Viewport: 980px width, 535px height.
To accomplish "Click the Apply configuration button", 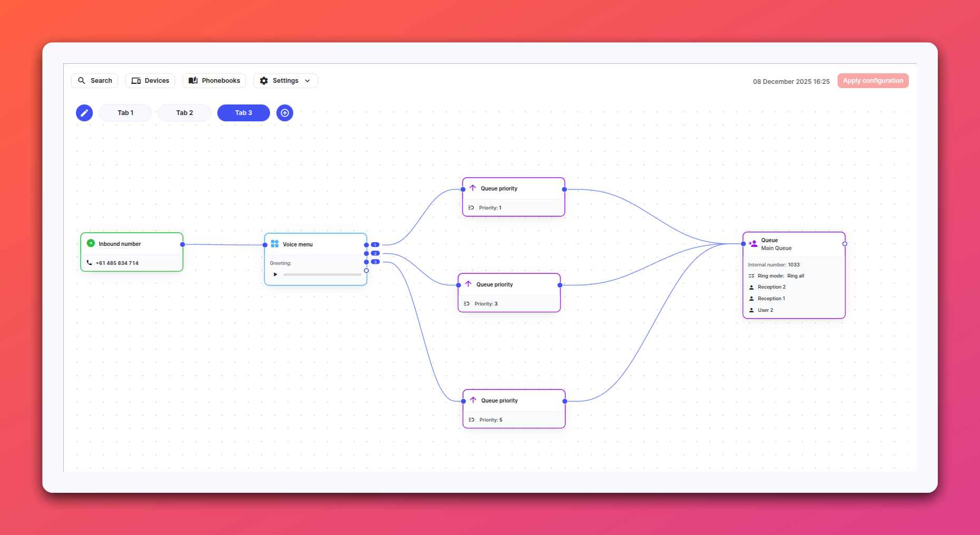I will point(872,81).
